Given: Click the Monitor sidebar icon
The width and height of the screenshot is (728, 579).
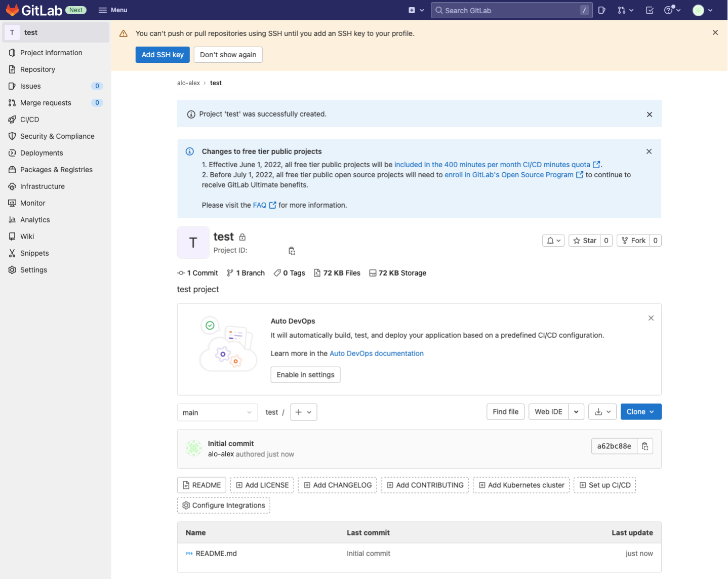Looking at the screenshot, I should (12, 203).
